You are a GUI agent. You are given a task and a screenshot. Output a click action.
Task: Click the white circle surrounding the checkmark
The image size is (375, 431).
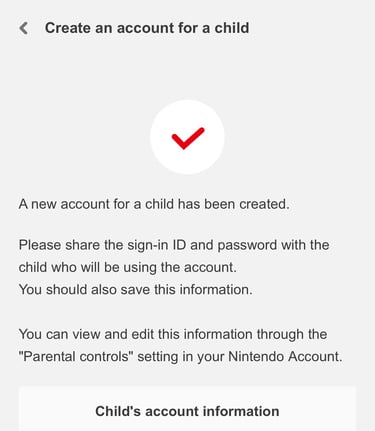(187, 137)
